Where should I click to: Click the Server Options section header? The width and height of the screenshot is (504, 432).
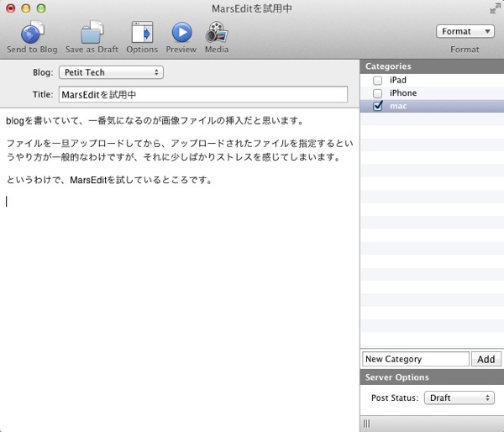tap(432, 377)
